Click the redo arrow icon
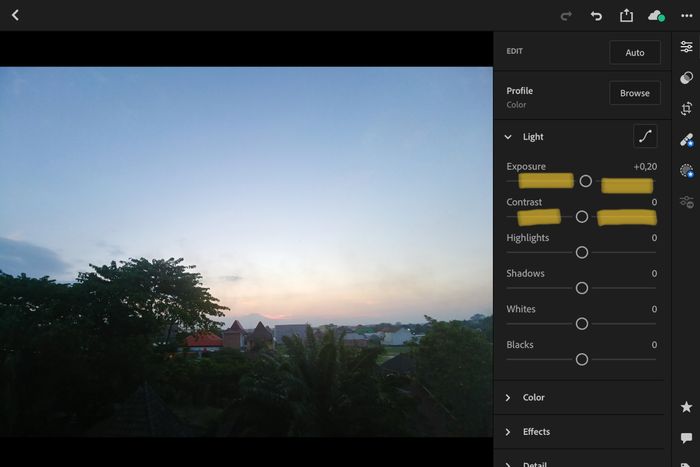The width and height of the screenshot is (700, 467). coord(566,17)
